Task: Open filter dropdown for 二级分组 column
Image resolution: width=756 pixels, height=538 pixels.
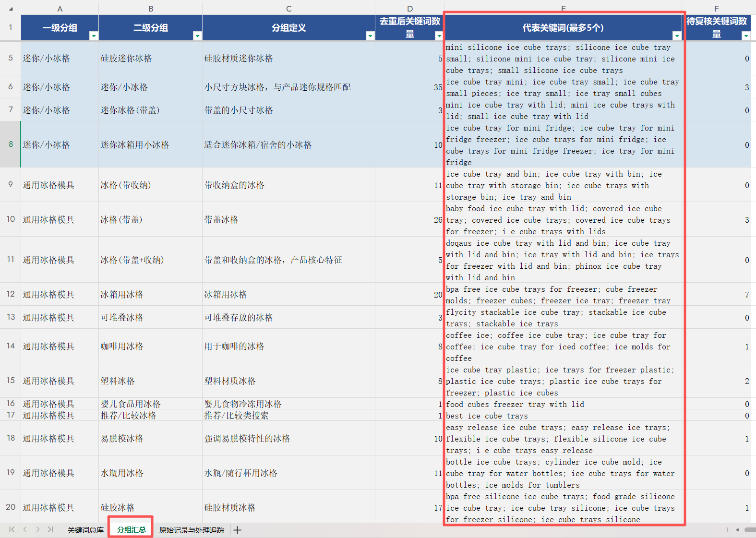Action: point(197,36)
